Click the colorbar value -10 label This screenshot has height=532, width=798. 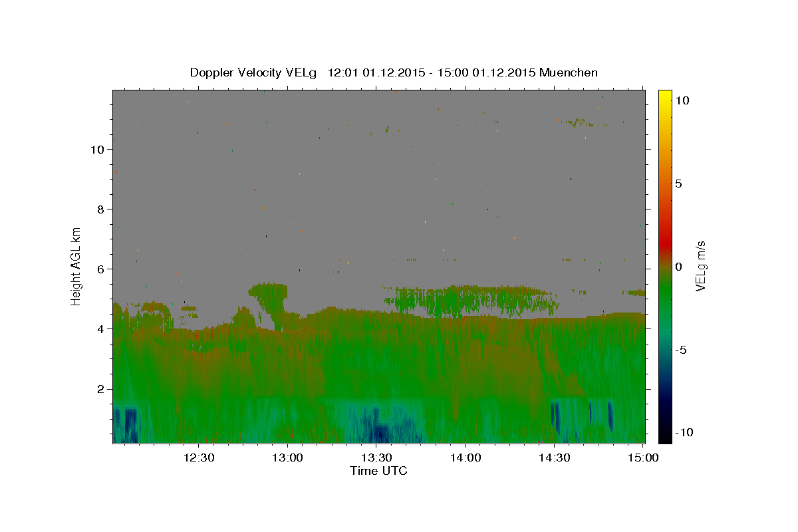(683, 432)
